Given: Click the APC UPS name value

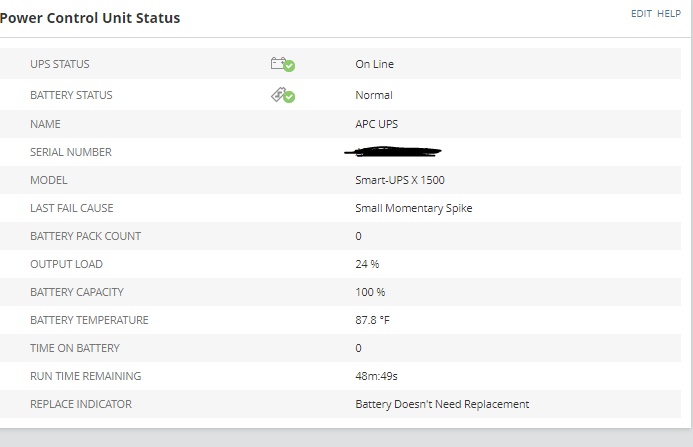Looking at the screenshot, I should coord(377,124).
